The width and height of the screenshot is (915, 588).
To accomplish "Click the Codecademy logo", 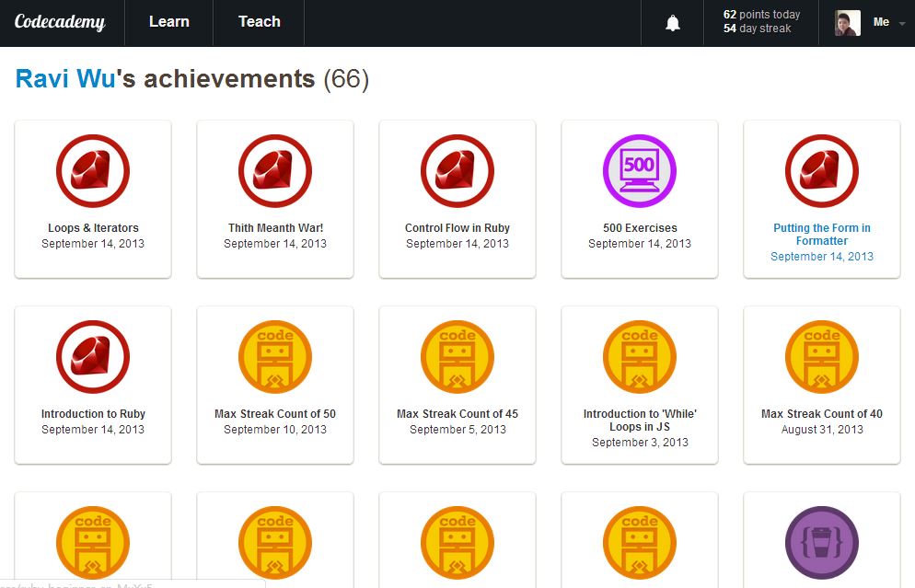I will pos(60,22).
